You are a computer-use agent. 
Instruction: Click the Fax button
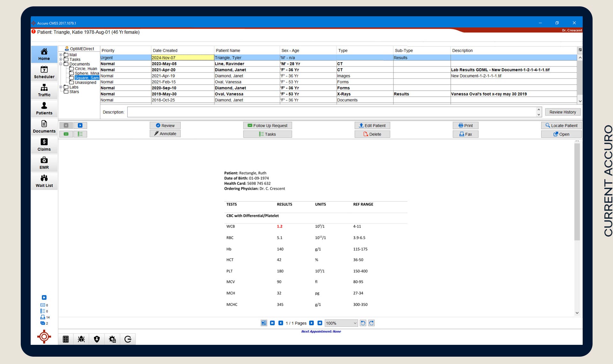point(465,134)
